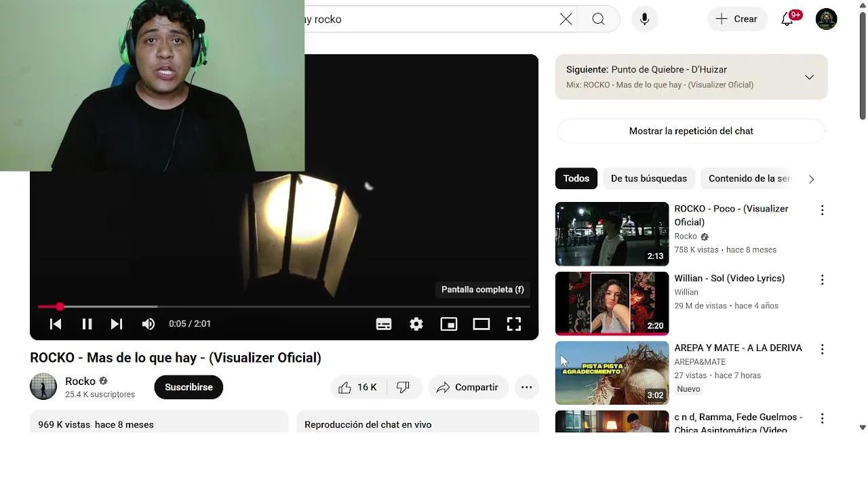Click the 0:05 / 2:01 time display
The image size is (868, 488).
pos(190,324)
